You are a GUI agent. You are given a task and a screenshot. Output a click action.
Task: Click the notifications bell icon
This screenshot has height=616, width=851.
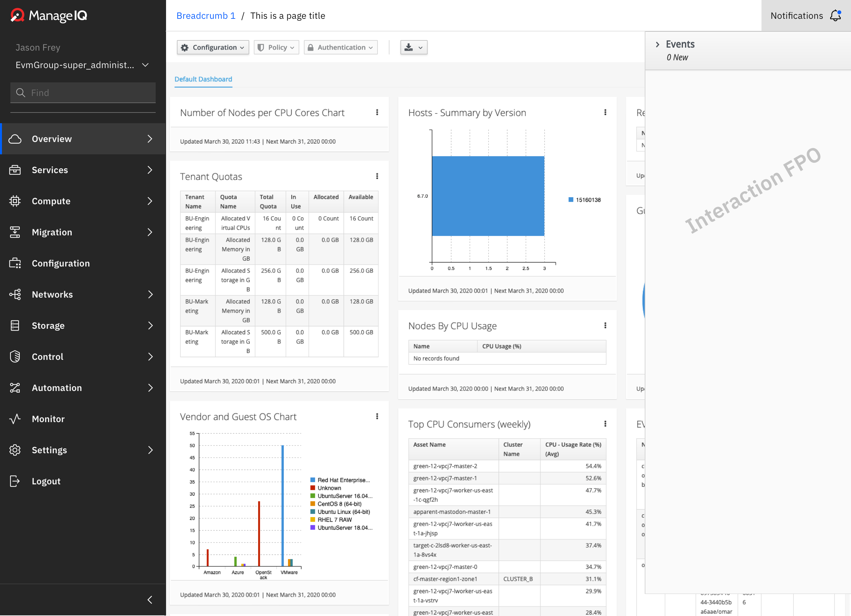(836, 15)
